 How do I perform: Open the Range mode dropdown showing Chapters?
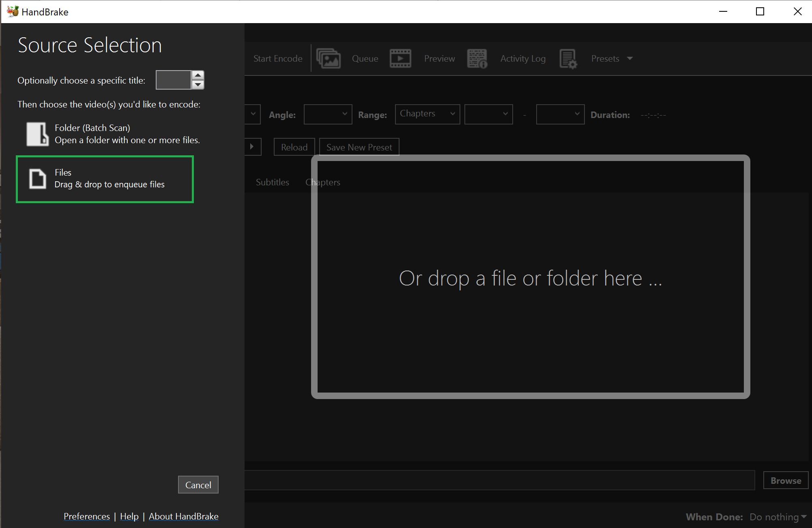pos(427,114)
